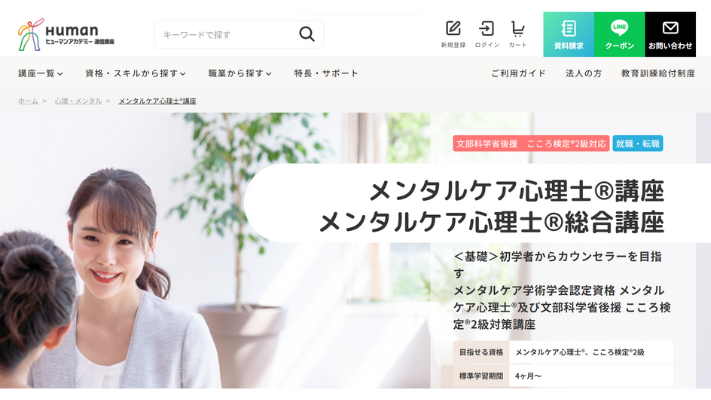Click the お問い合わせ envelope icon
The image size is (711, 400).
pos(670,34)
